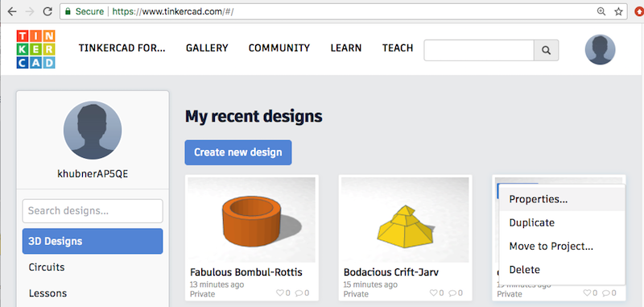Image resolution: width=644 pixels, height=307 pixels.
Task: Click the My recent designs heading
Action: pyautogui.click(x=254, y=116)
